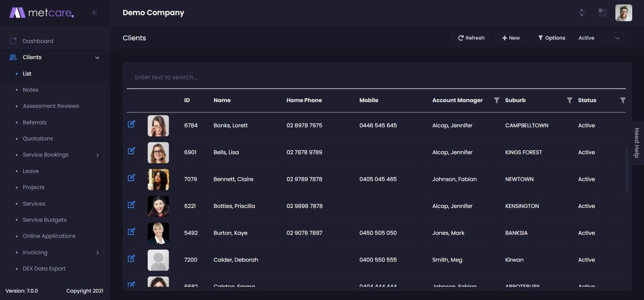644x300 pixels.
Task: Click the metcare logo
Action: 41,13
